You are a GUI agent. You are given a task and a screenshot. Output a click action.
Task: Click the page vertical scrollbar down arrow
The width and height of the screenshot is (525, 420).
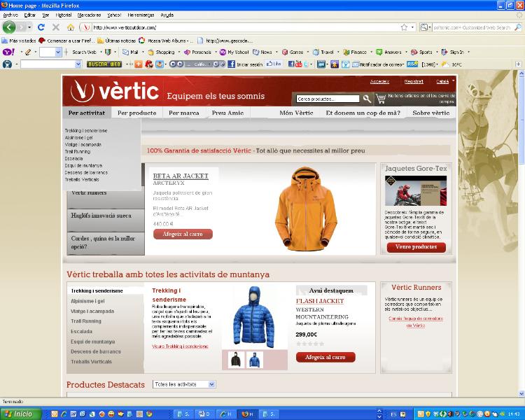click(x=521, y=393)
